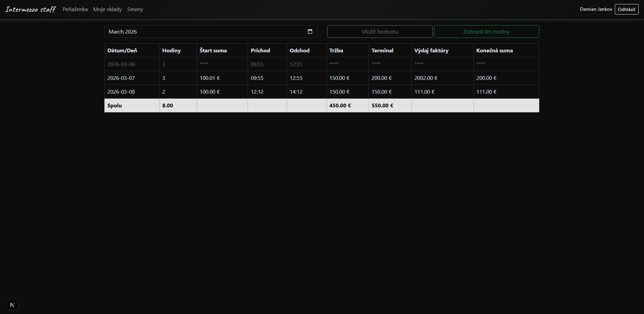Click the Konečná suma header
This screenshot has height=314, width=644.
[495, 50]
